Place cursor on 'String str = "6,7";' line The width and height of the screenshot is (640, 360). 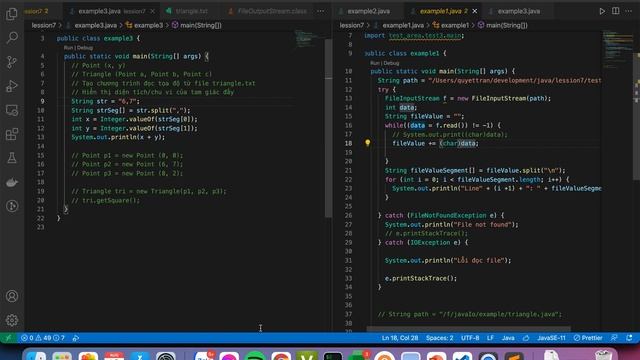tap(105, 101)
